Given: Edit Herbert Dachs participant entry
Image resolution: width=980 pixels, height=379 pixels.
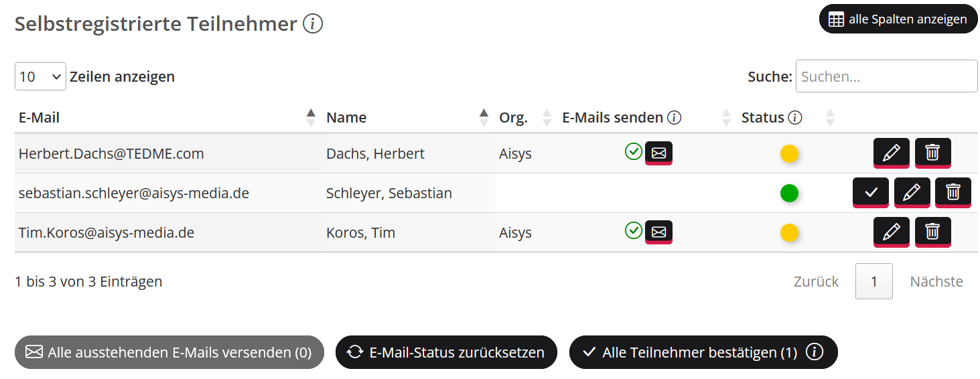Looking at the screenshot, I should point(891,153).
